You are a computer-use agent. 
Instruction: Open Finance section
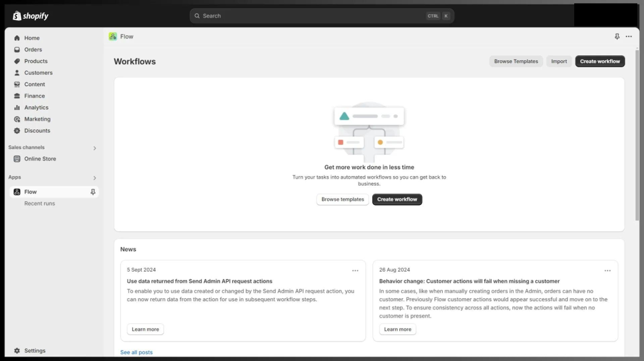tap(35, 96)
